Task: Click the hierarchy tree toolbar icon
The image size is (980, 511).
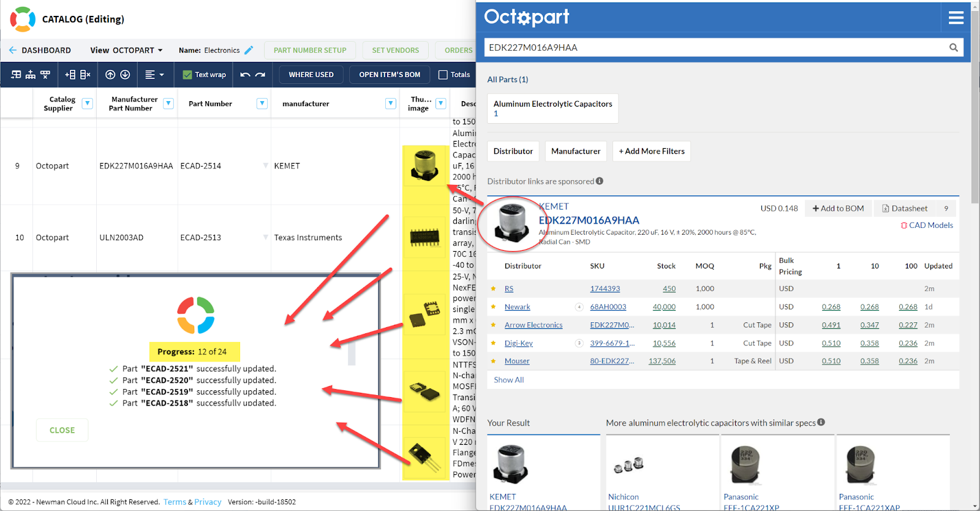Action: coord(30,75)
